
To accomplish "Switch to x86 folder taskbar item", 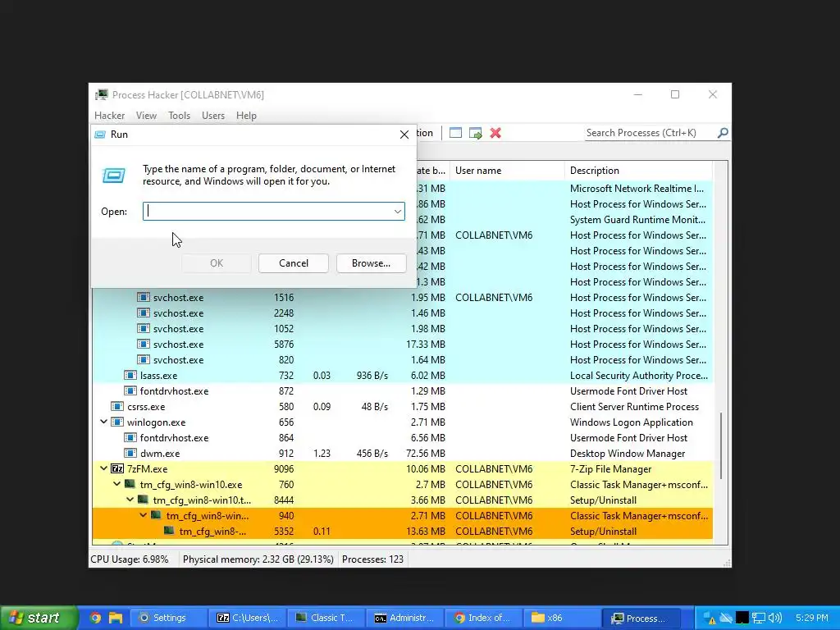I will coord(561,618).
